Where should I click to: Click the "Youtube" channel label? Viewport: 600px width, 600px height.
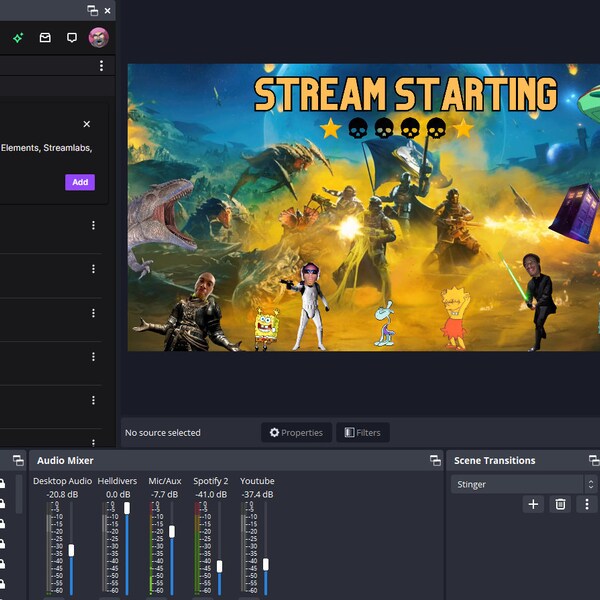(257, 481)
